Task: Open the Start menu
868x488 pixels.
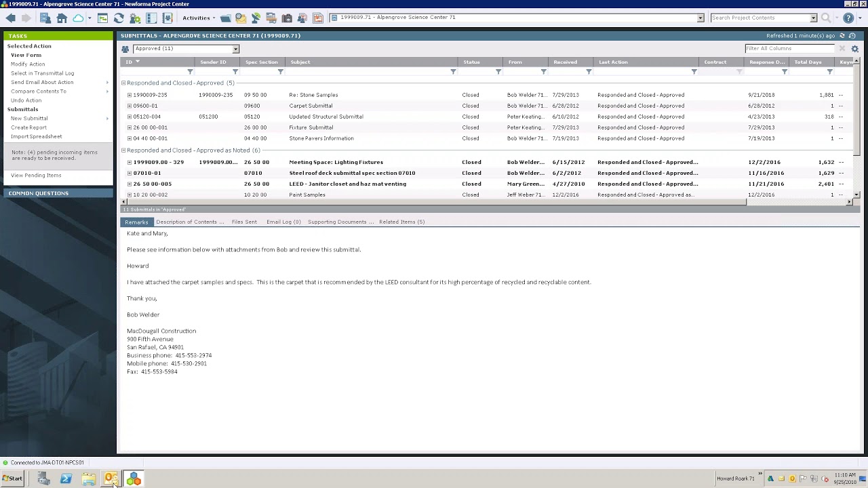Action: [12, 479]
